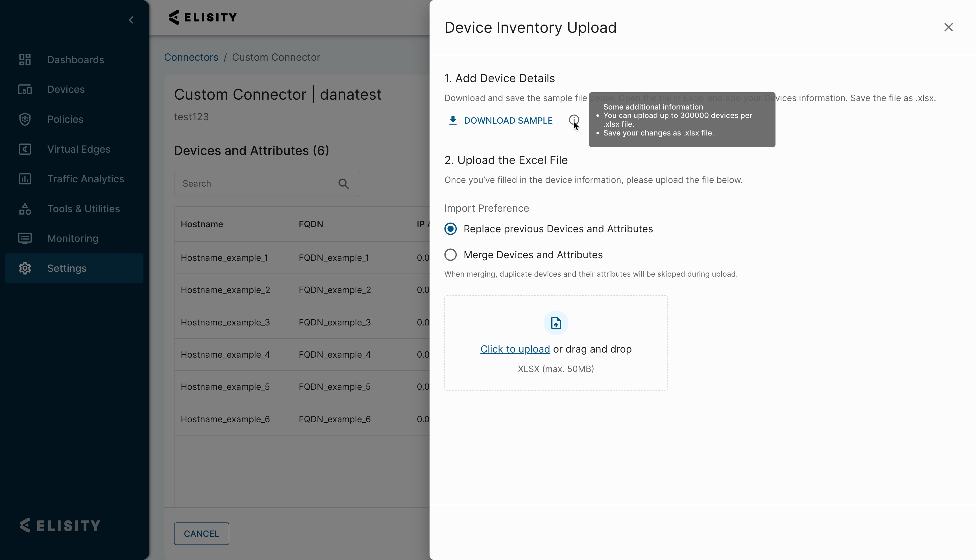Select Replace previous Devices and Attributes
The height and width of the screenshot is (560, 976).
tap(450, 229)
